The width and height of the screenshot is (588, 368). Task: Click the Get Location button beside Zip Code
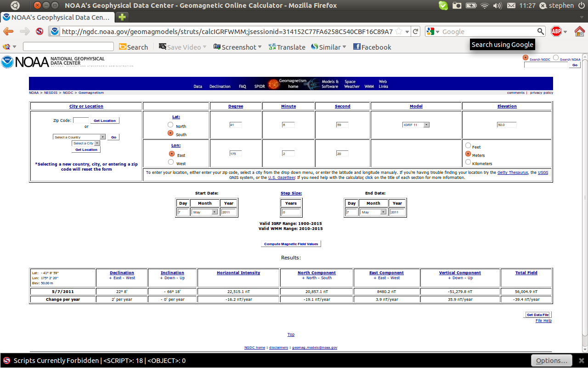tap(105, 121)
